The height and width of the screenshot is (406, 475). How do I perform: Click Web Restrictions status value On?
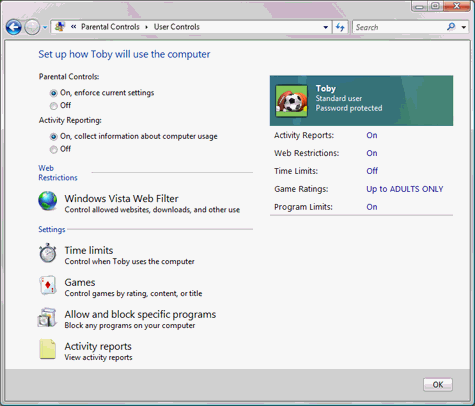click(x=372, y=153)
